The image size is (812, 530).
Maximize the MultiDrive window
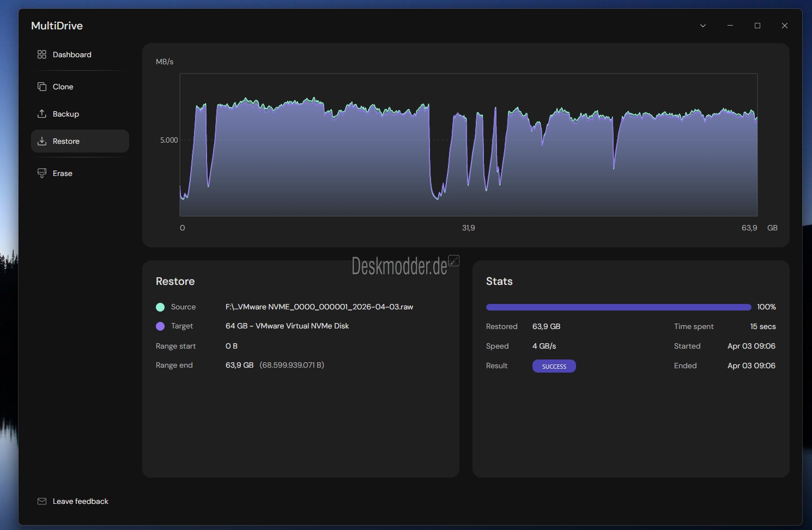pyautogui.click(x=758, y=26)
